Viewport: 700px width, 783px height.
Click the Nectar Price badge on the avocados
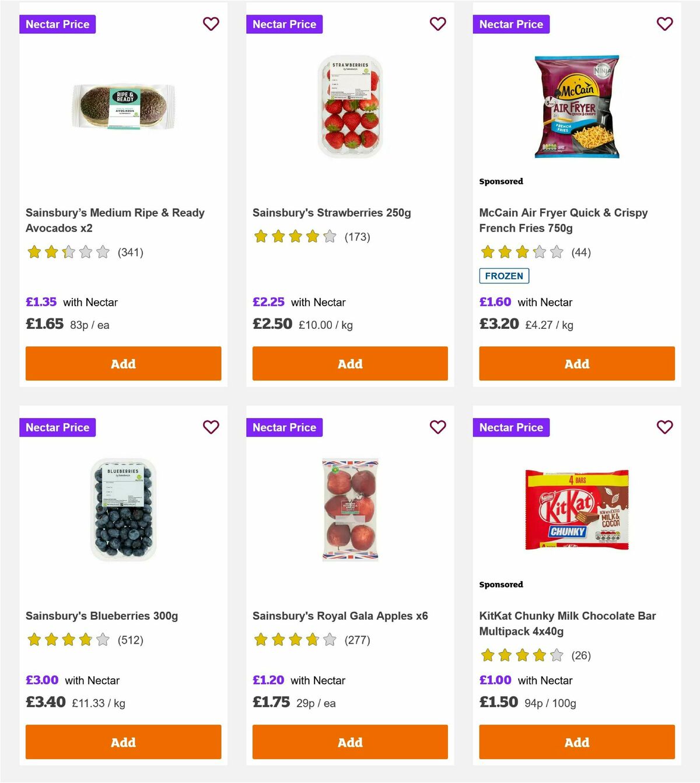(x=57, y=24)
